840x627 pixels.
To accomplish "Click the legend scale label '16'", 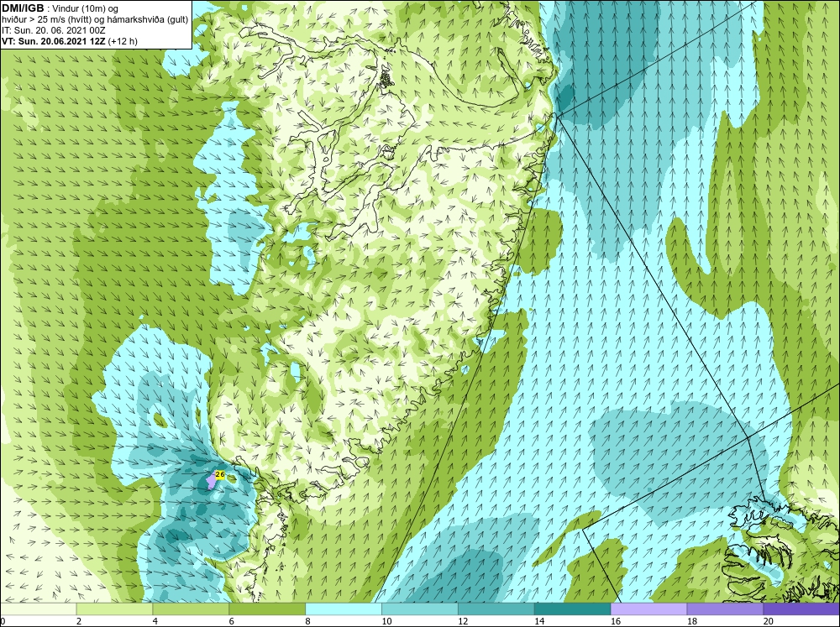I will pos(616,621).
